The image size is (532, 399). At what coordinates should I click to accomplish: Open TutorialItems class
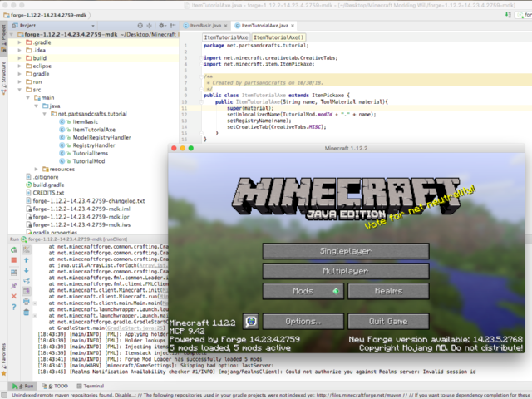[91, 153]
